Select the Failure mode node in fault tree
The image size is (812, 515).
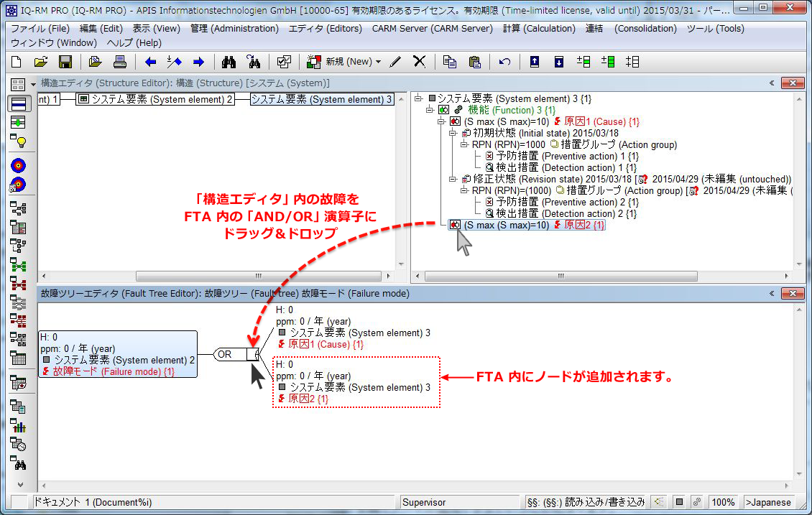click(118, 355)
